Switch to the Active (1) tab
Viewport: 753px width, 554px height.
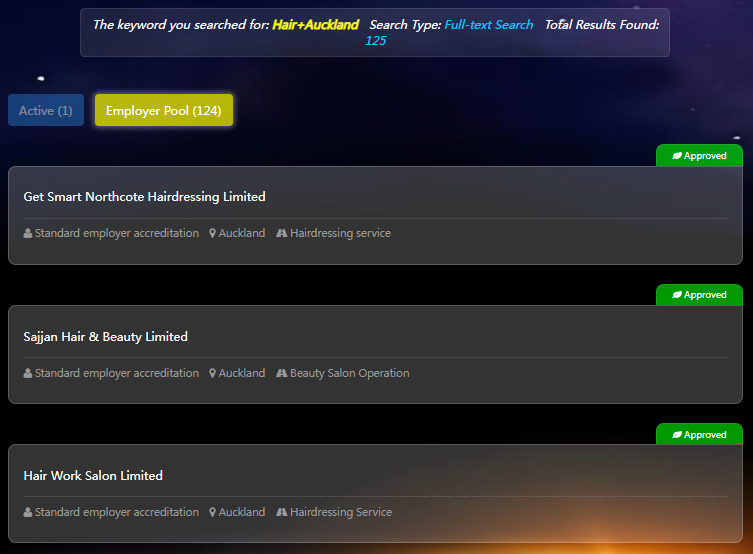(x=46, y=110)
